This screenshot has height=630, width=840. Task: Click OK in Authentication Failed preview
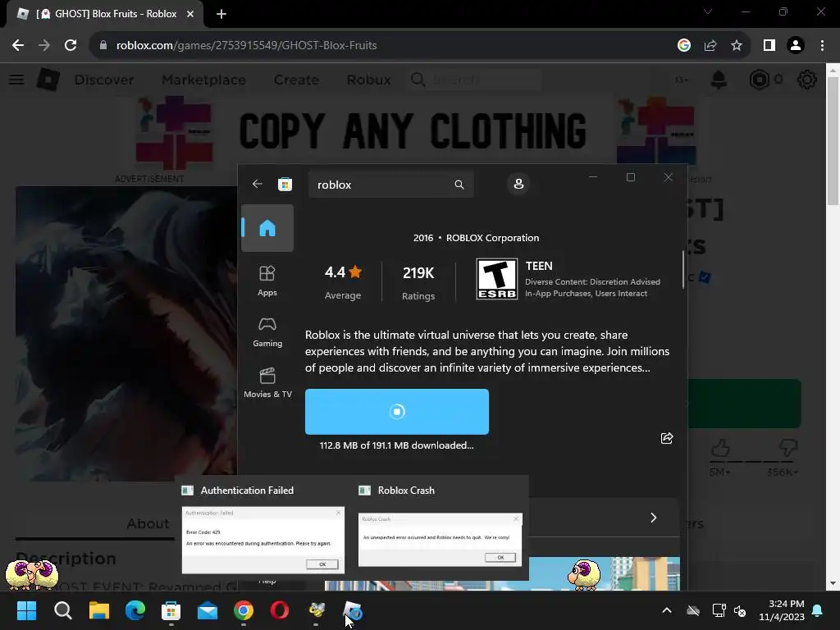click(322, 564)
